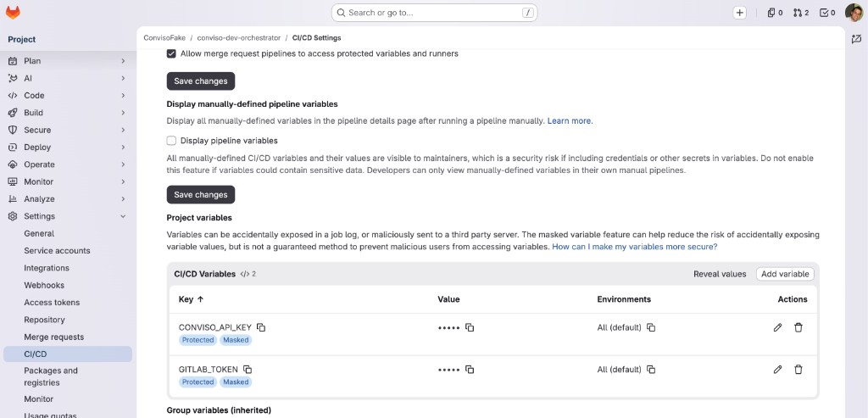The width and height of the screenshot is (868, 418).
Task: Open assigned issues counter icon
Action: [x=775, y=13]
